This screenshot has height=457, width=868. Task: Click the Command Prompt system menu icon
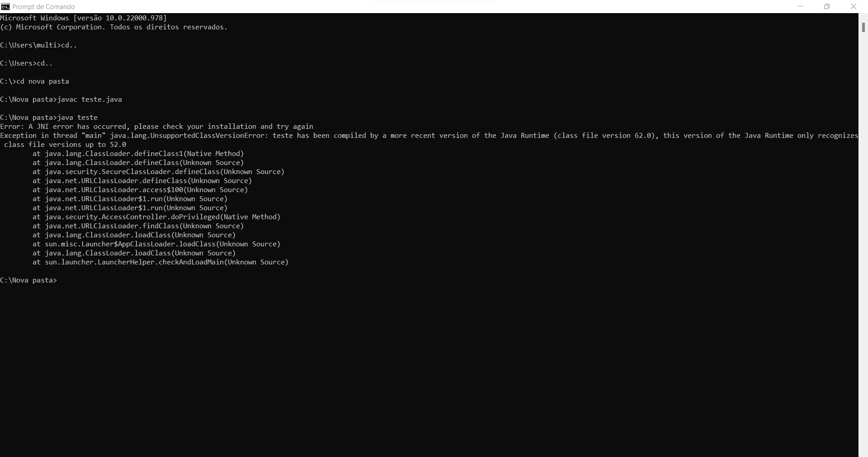pyautogui.click(x=5, y=6)
